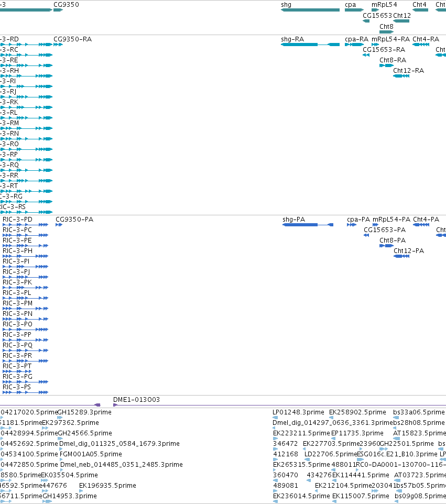The width and height of the screenshot is (446, 504).
Task: Click the RIC-3-PM protein label
Action: click(18, 303)
